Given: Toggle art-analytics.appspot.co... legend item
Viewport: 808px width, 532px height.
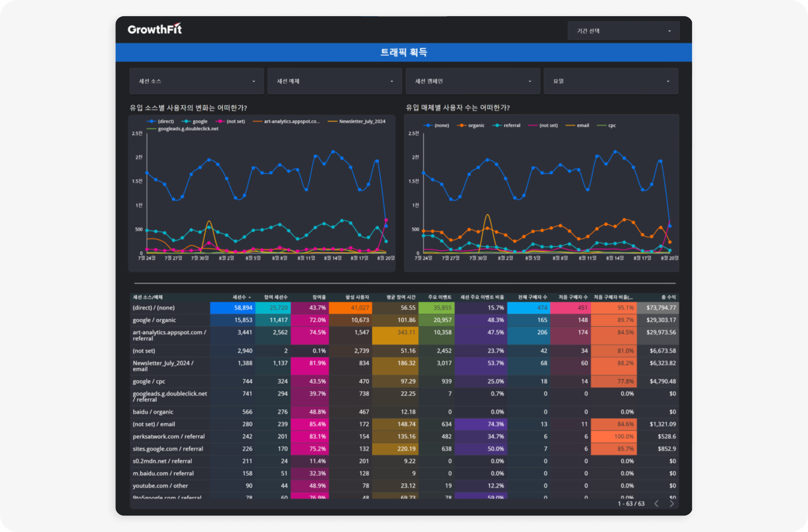Looking at the screenshot, I should tap(286, 121).
